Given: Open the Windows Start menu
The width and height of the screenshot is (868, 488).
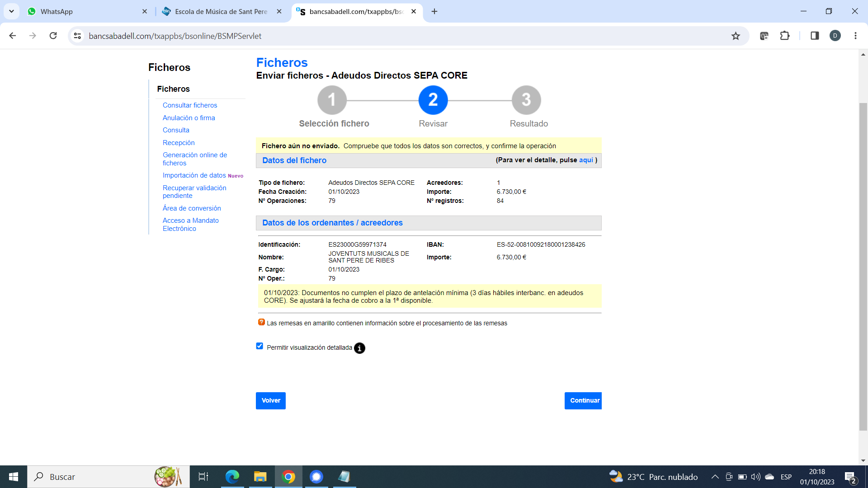Looking at the screenshot, I should click(x=14, y=477).
